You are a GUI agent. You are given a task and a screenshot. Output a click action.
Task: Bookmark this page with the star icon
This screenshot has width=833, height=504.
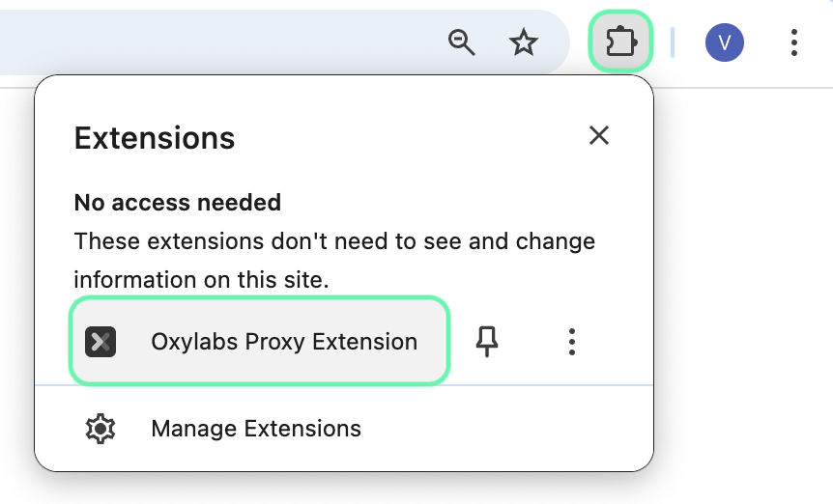click(523, 42)
